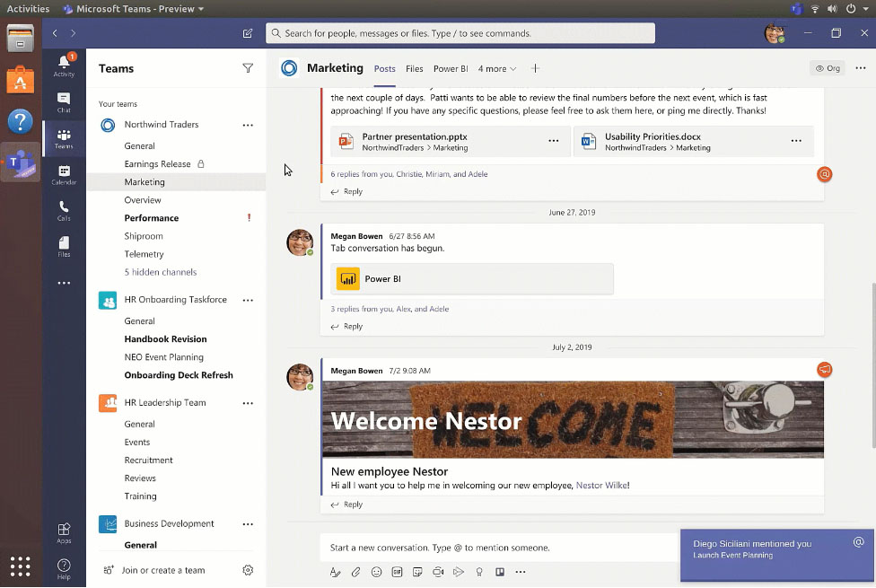The image size is (876, 588).
Task: Open the manage teams settings gear
Action: click(248, 570)
